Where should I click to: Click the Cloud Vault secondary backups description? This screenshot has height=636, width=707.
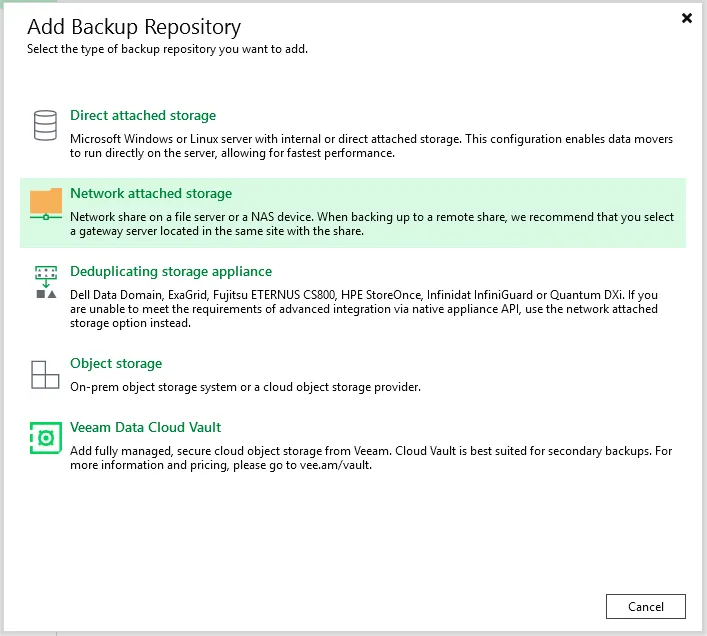click(371, 452)
